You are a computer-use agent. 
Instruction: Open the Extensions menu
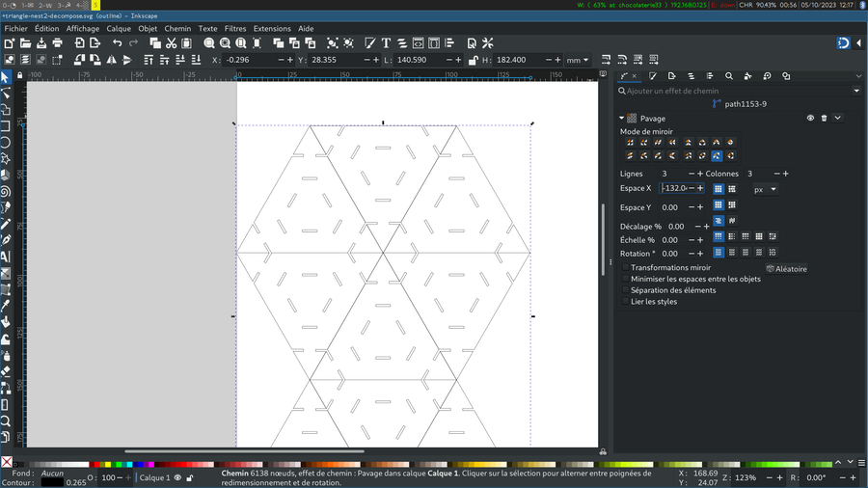click(x=272, y=28)
